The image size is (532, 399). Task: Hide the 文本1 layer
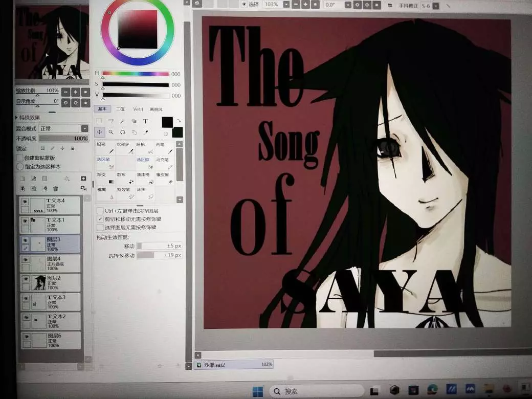point(25,221)
